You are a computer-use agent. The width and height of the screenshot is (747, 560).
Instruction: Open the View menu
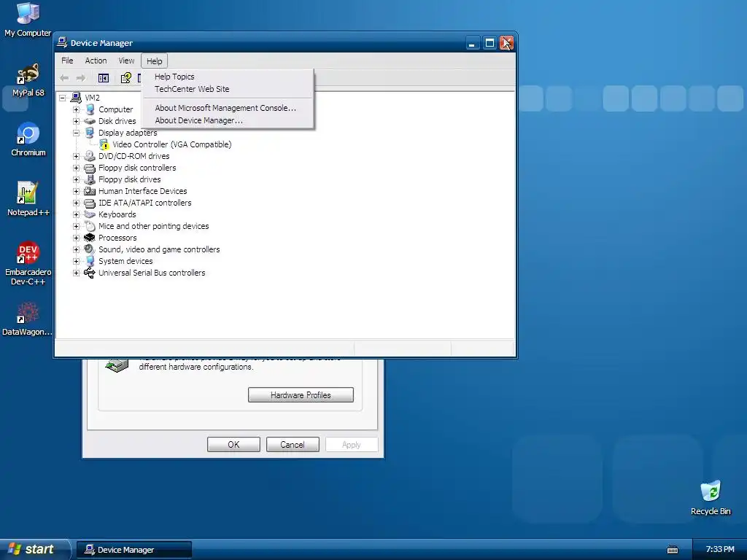(126, 61)
